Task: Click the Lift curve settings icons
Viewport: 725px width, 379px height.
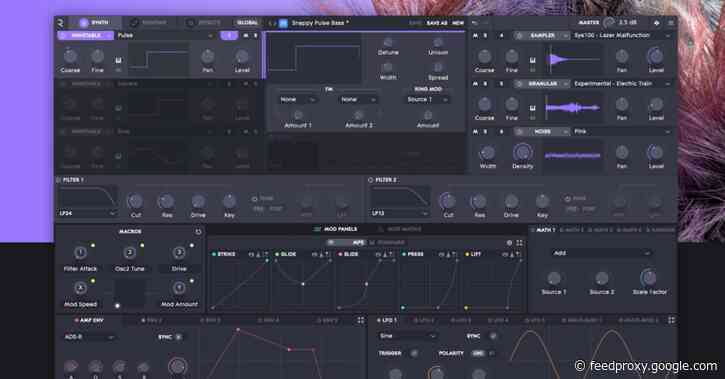Action: 513,254
